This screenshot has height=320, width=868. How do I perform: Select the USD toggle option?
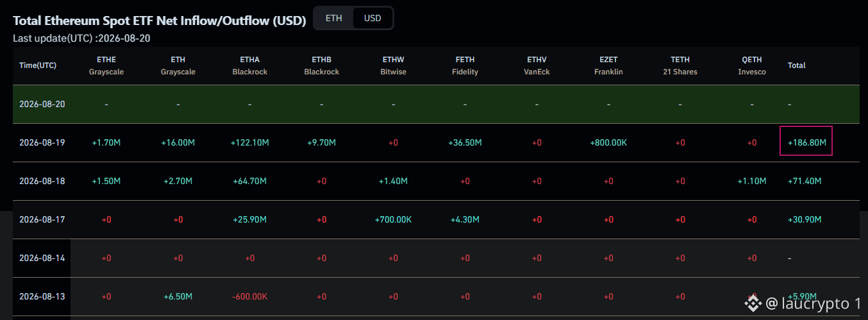point(372,18)
